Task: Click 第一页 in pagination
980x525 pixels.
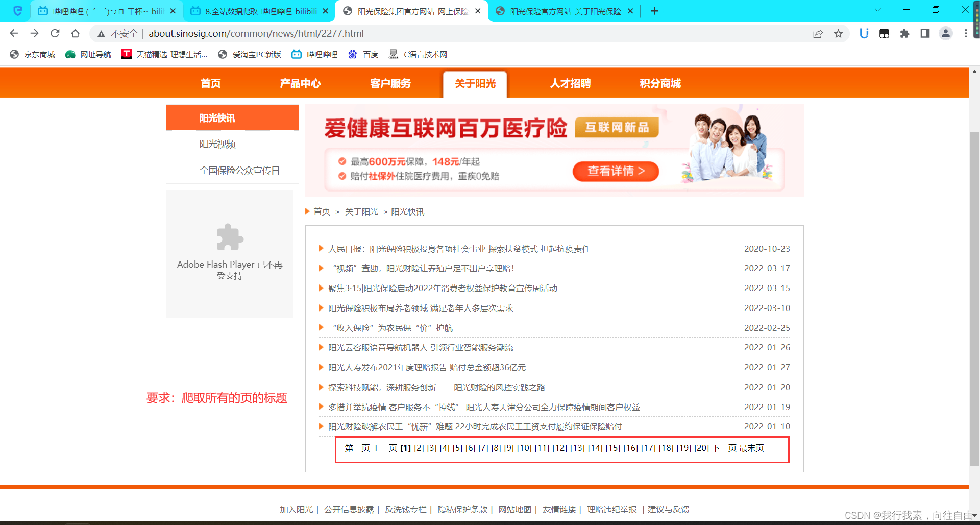Action: [x=357, y=448]
